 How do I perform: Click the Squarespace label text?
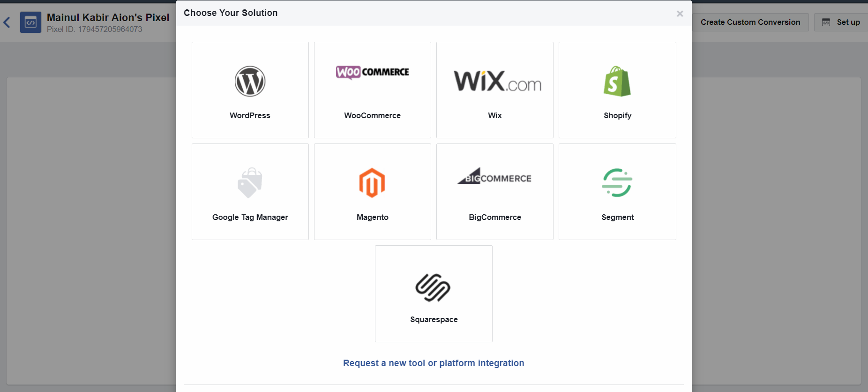click(x=434, y=320)
